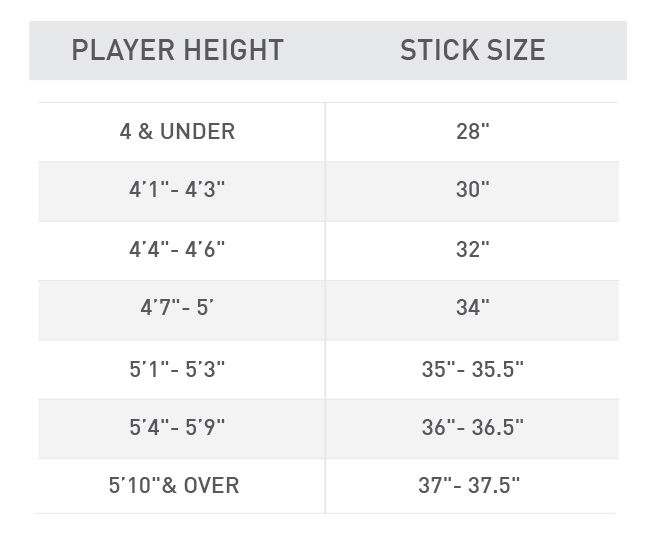Select the 28" stick size cell
The height and width of the screenshot is (540, 656).
click(x=473, y=131)
